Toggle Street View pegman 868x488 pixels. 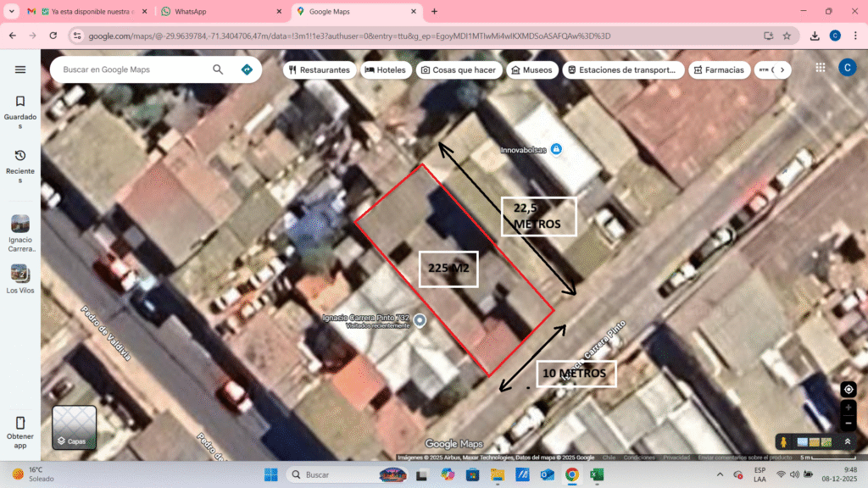[x=784, y=441]
